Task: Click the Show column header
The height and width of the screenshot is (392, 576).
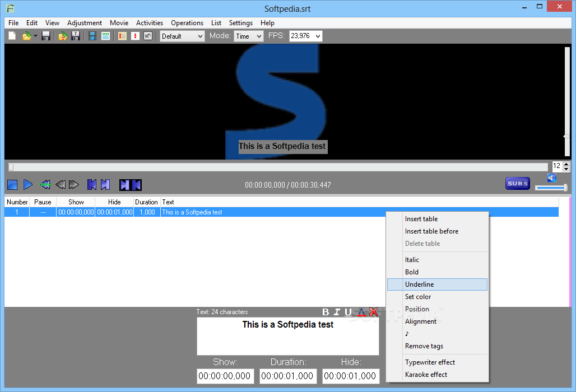Action: tap(76, 202)
